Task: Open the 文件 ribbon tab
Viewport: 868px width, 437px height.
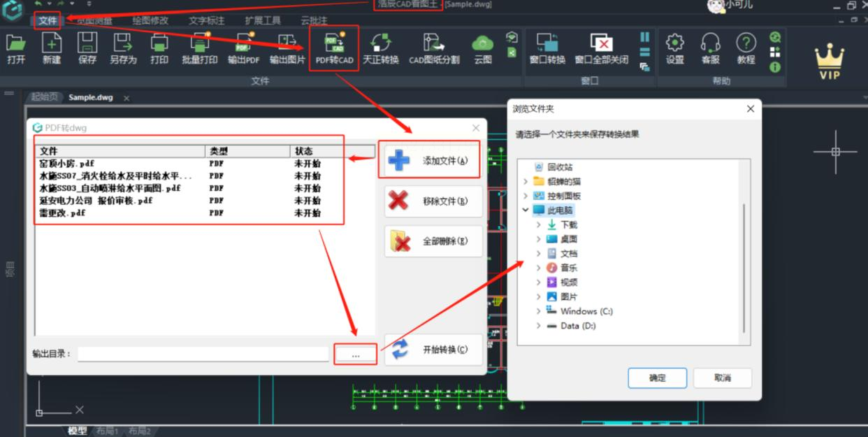Action: [48, 20]
